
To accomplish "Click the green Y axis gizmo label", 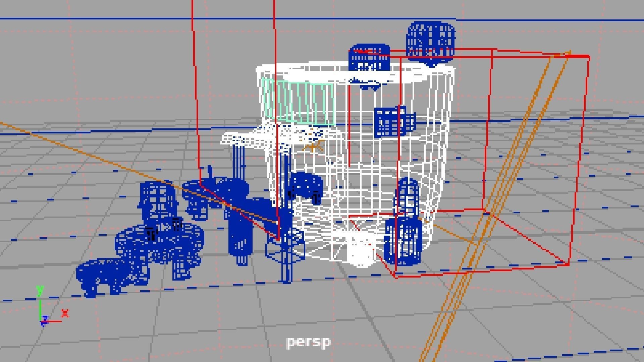I will (x=40, y=290).
